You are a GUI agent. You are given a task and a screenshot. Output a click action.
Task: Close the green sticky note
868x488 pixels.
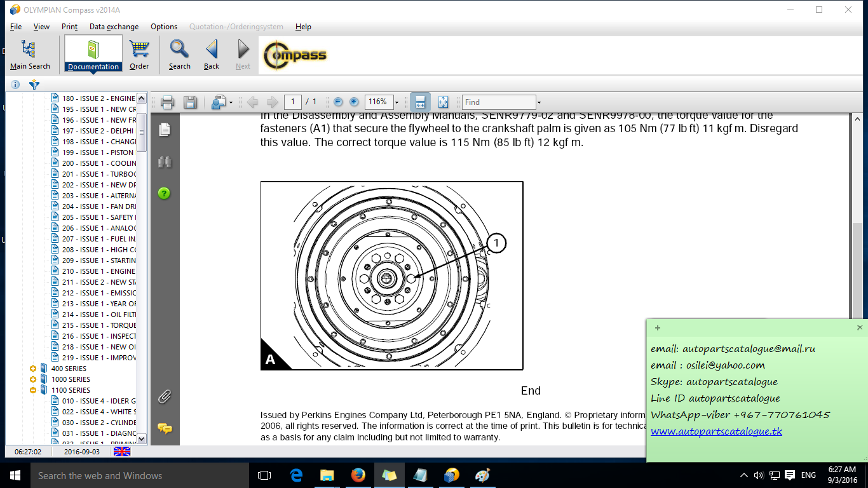860,328
